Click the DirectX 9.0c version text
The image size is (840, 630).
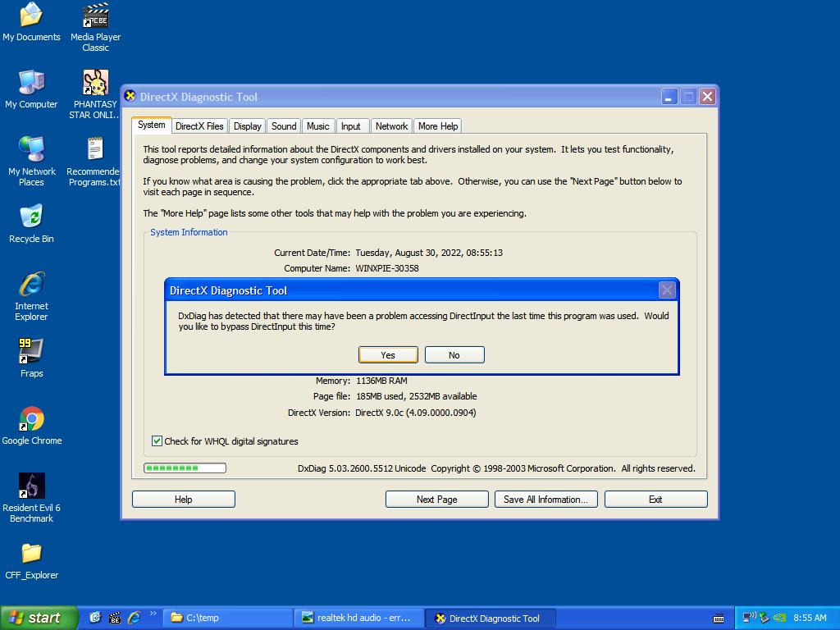pos(416,413)
